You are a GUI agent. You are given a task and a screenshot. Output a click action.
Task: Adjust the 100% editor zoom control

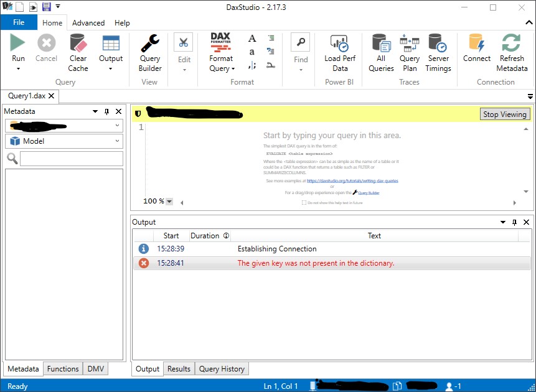(x=158, y=201)
